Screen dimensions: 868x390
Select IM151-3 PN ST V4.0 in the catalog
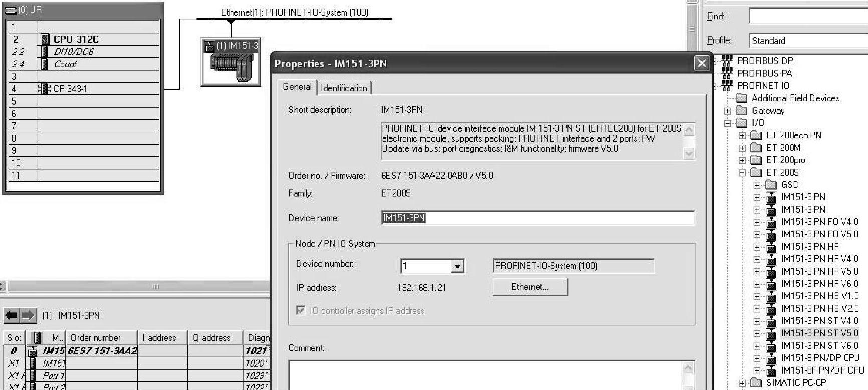pyautogui.click(x=819, y=321)
